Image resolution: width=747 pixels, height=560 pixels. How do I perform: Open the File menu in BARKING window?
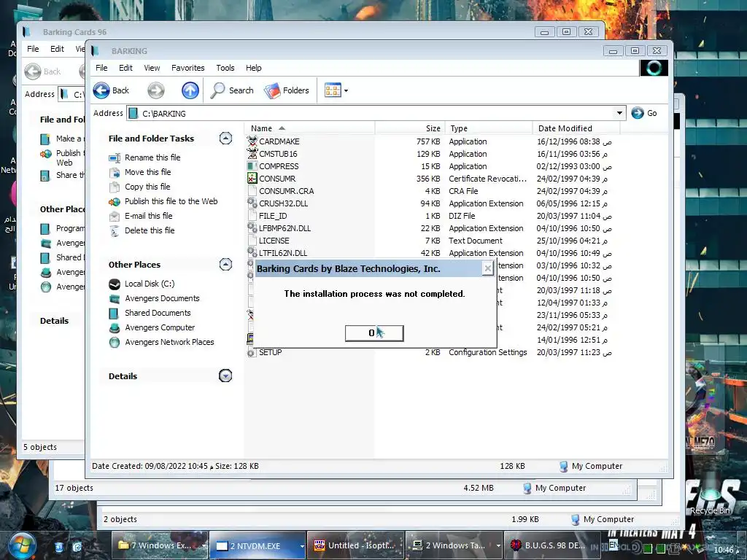coord(101,68)
